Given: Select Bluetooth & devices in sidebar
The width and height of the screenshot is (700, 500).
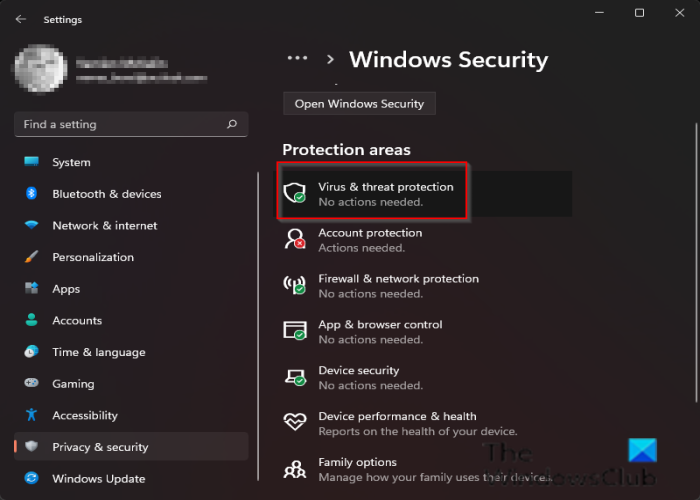Looking at the screenshot, I should 106,194.
